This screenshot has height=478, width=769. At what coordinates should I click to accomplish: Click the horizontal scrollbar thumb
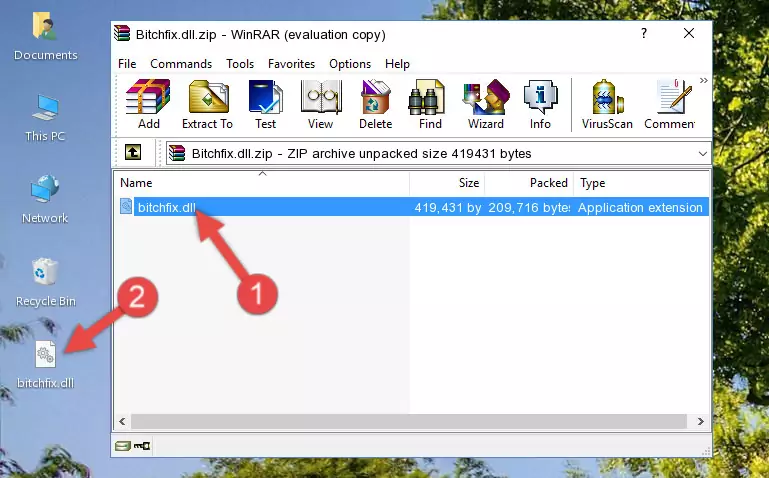click(409, 421)
